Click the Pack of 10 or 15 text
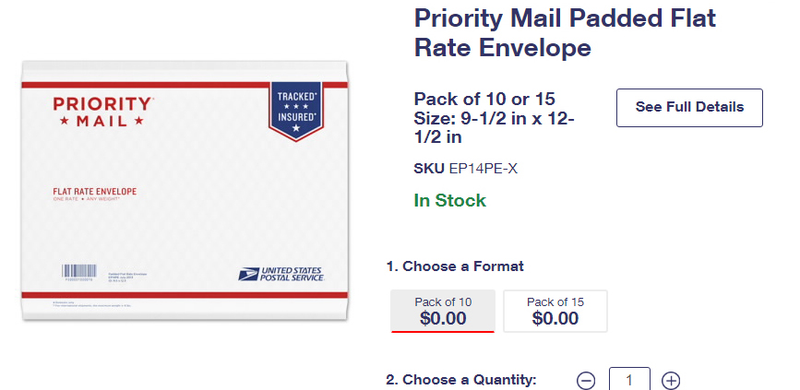Viewport: 800px width, 390px height. click(484, 99)
